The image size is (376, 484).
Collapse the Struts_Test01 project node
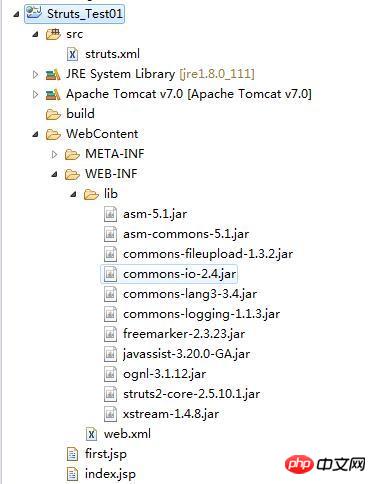[16, 14]
